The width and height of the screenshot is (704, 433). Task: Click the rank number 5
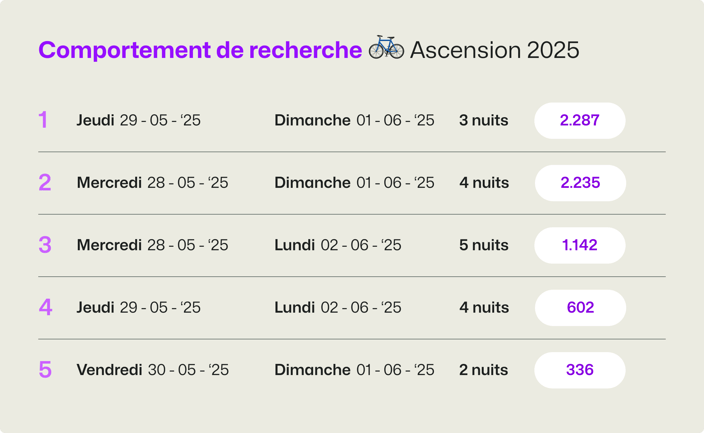45,370
